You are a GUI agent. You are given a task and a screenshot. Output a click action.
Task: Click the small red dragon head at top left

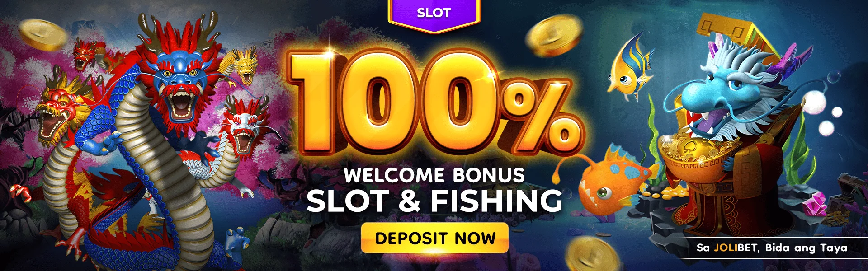[x=85, y=54]
